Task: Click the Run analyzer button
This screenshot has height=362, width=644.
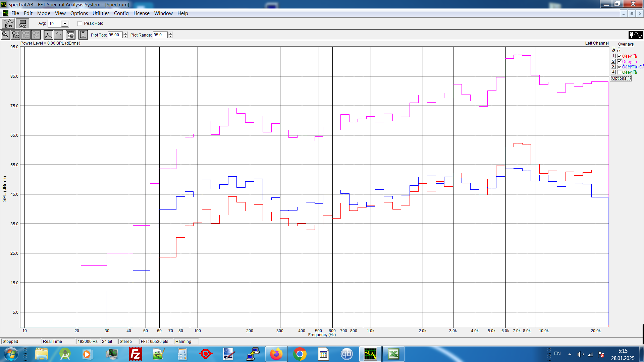Action: (x=8, y=23)
